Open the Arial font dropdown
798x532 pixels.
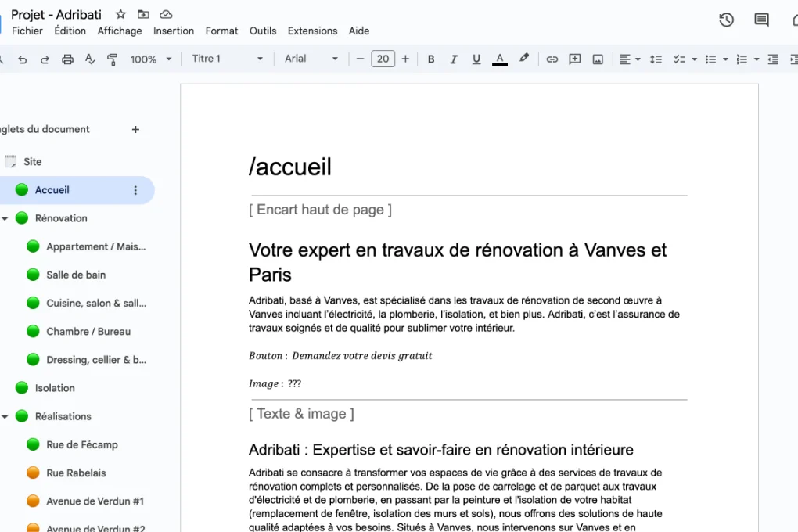pyautogui.click(x=311, y=59)
